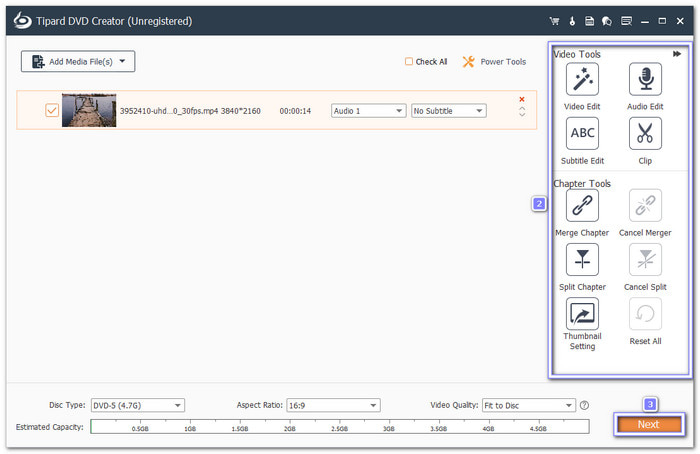Select the Clip scissors tool
Viewport: 700px width, 454px height.
[644, 134]
